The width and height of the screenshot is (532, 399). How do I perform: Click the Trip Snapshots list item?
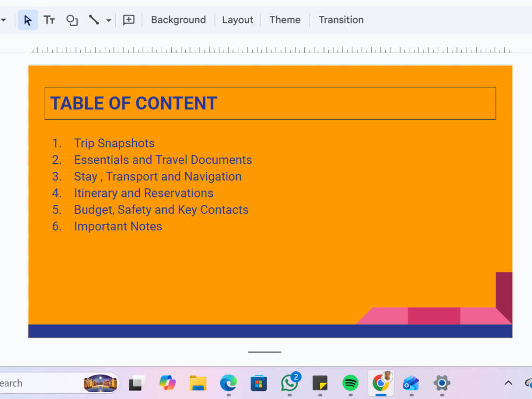114,143
